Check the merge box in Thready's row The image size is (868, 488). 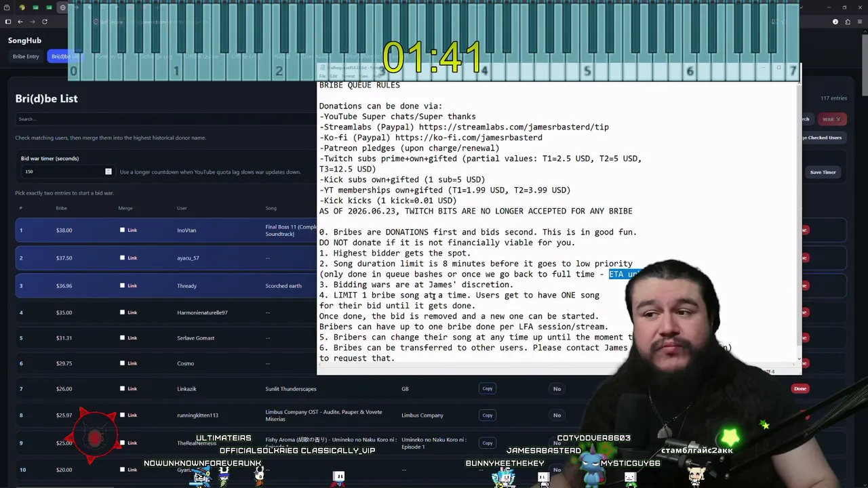(x=123, y=285)
